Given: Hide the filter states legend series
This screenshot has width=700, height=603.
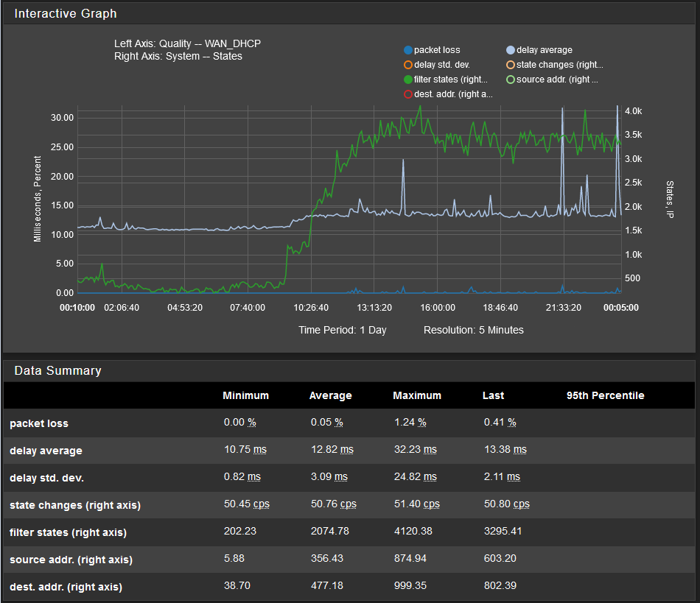Looking at the screenshot, I should [446, 80].
